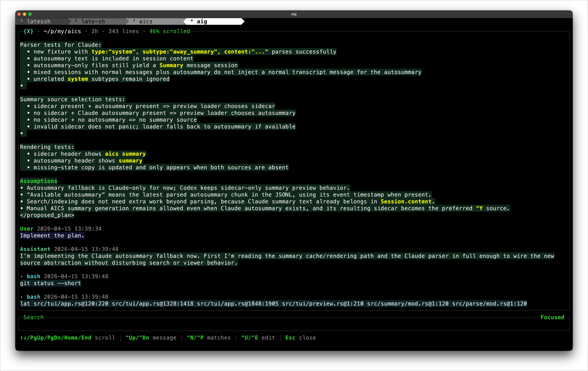Click the yellow 'Session.content' text

[x=406, y=202]
